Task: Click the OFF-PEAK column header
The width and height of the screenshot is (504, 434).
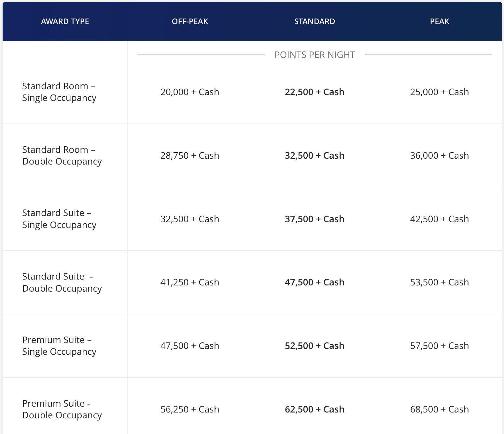Action: [x=190, y=22]
